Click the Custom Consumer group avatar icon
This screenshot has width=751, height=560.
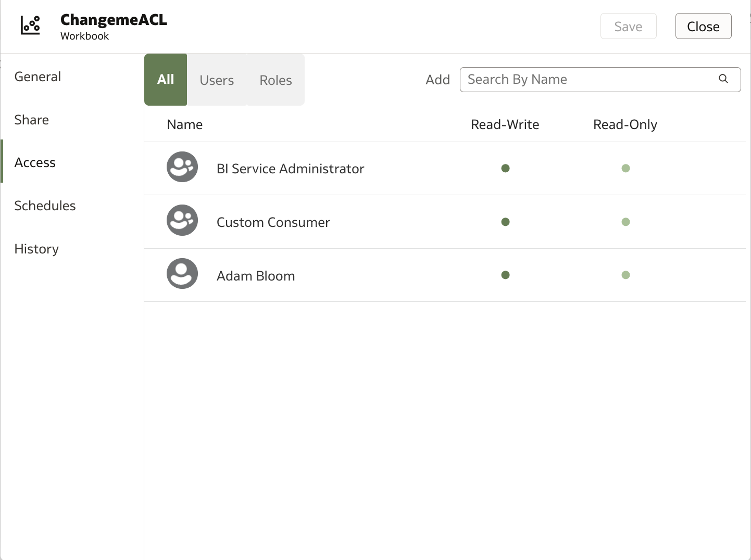(x=182, y=220)
